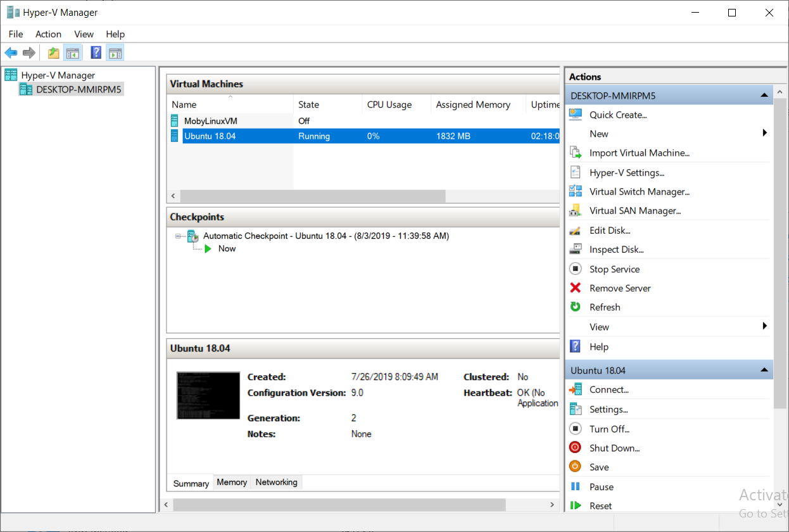Expand the View submenu arrow in Actions
Screen dimensions: 789x532
[x=765, y=326]
